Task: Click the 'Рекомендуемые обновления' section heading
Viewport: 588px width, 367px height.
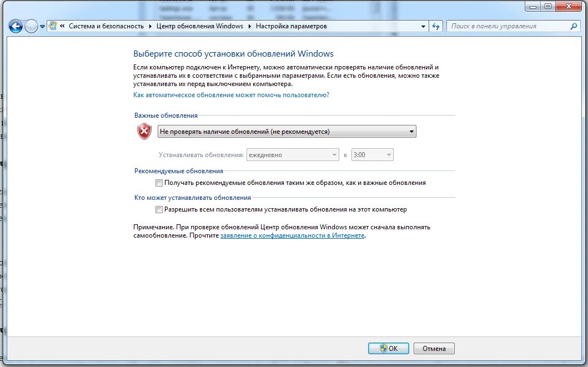Action: coord(178,171)
